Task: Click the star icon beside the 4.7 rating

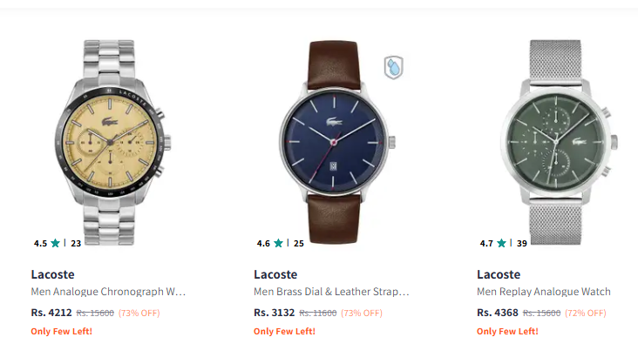Action: 501,243
